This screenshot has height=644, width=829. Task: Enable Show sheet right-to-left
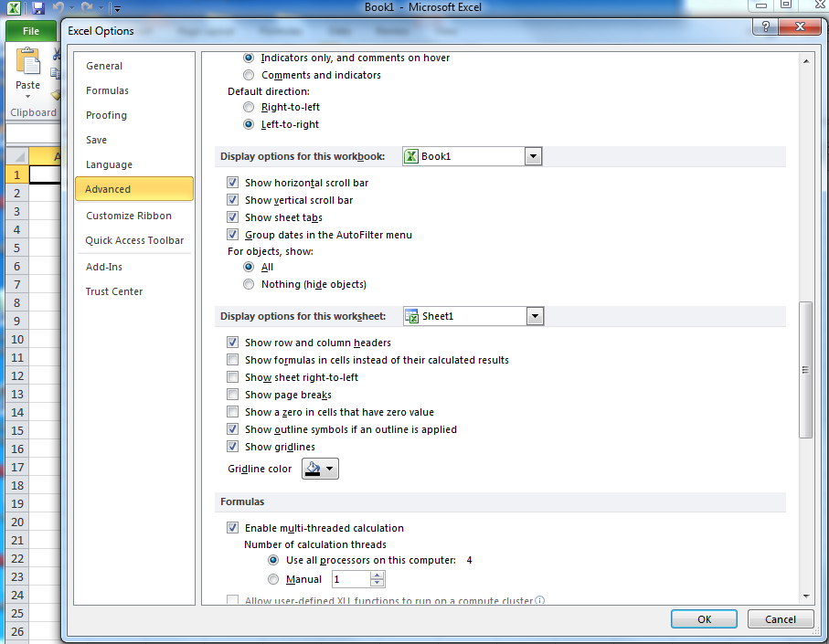coord(233,377)
